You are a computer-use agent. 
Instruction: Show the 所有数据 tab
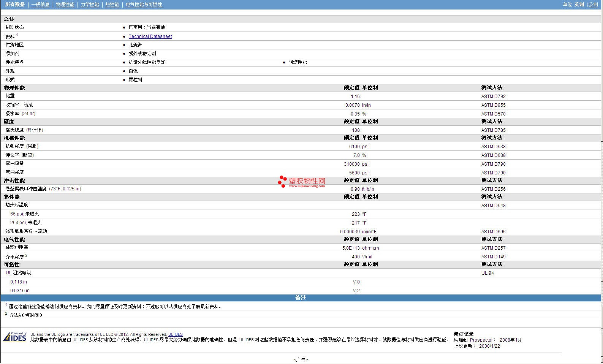tap(15, 5)
